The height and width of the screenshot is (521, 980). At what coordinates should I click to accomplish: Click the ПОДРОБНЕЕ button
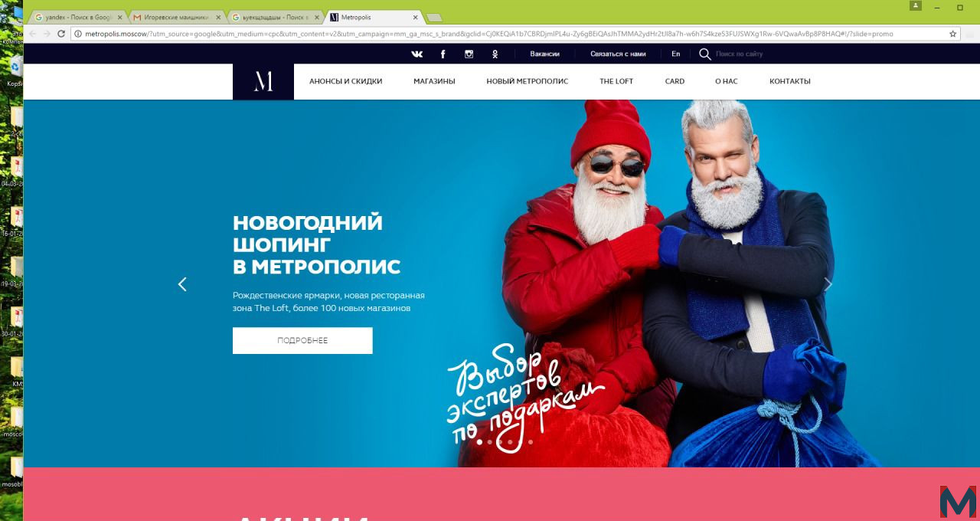302,341
